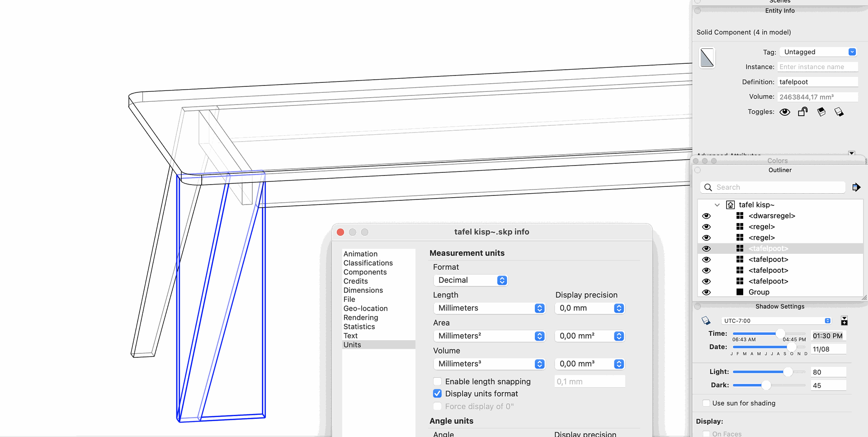Screen dimensions: 868x437
Task: Click the visible eye toggle in Entity Info
Action: tap(785, 112)
